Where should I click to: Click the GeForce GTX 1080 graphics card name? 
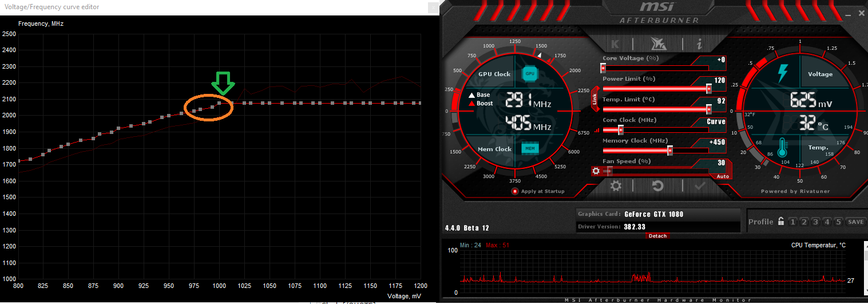(653, 214)
